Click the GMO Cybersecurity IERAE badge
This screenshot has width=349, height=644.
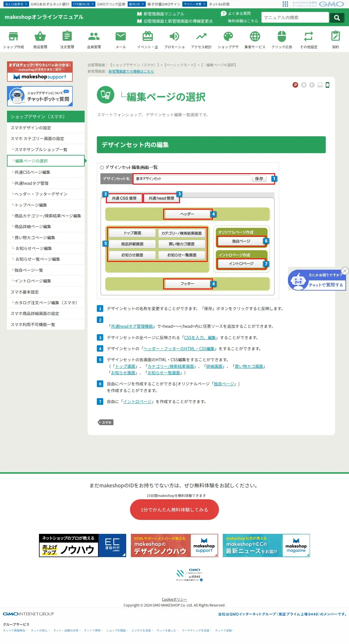click(189, 575)
